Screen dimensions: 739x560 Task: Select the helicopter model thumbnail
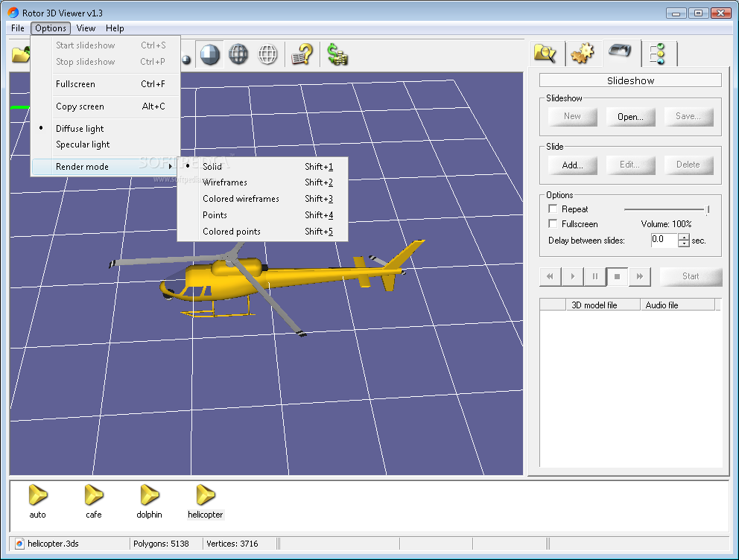tap(206, 502)
